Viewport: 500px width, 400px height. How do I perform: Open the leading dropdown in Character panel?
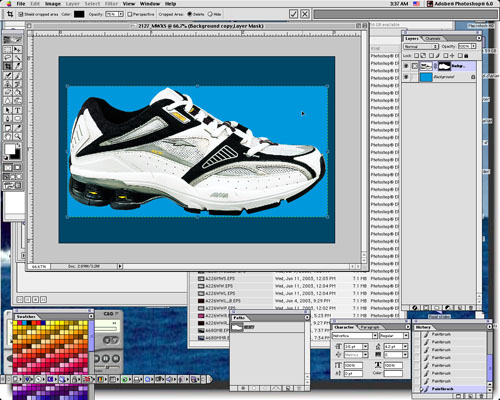tap(405, 347)
